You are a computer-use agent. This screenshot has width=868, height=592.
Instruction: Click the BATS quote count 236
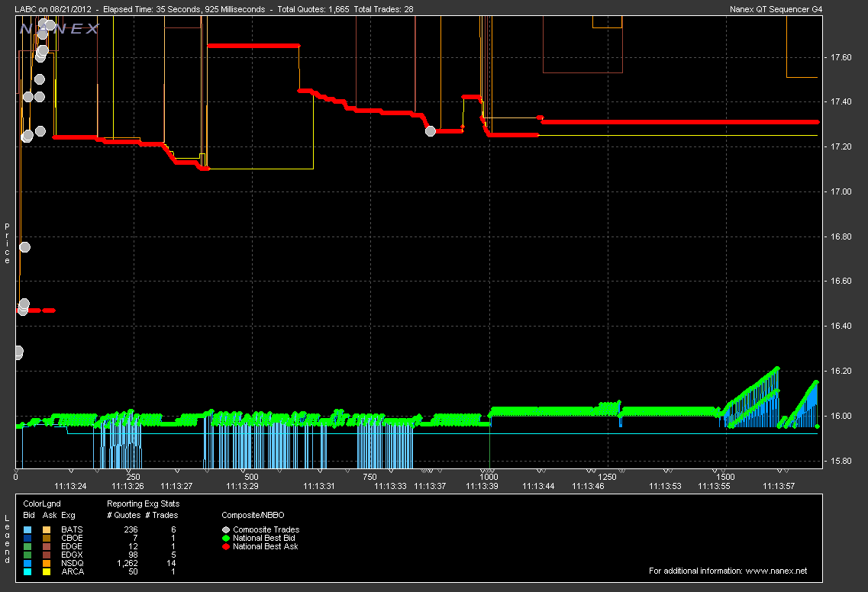pyautogui.click(x=131, y=529)
